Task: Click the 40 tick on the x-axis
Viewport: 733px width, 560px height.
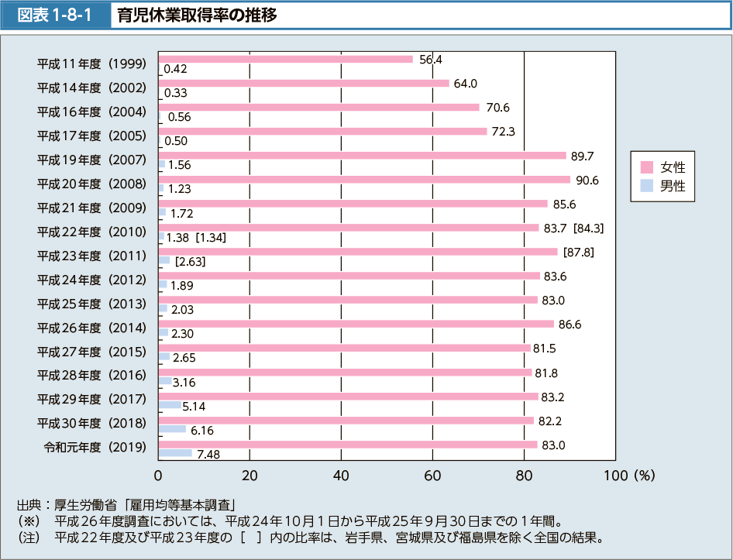Action: click(341, 476)
